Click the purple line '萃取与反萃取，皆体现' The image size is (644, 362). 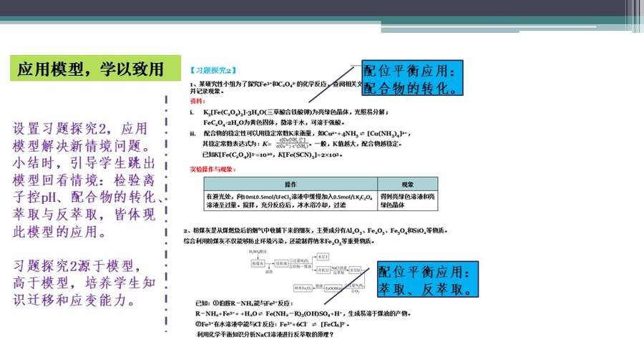(84, 214)
